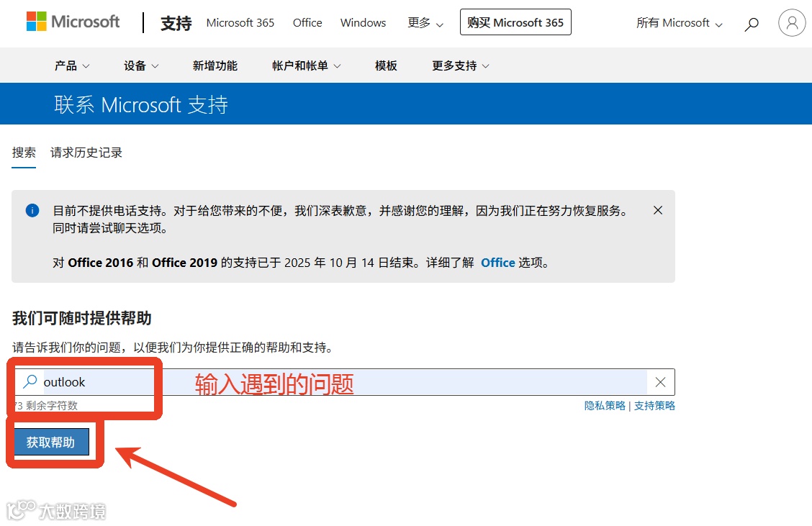Click the account sign-in avatar icon
This screenshot has height=526, width=812.
tap(792, 23)
